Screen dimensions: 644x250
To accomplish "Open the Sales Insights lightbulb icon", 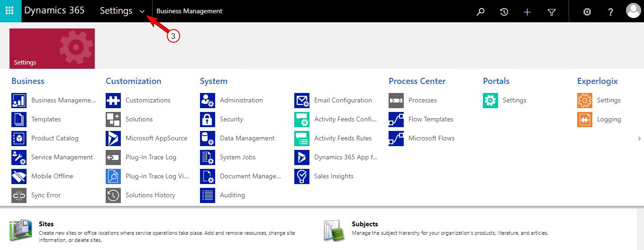I will click(x=302, y=176).
